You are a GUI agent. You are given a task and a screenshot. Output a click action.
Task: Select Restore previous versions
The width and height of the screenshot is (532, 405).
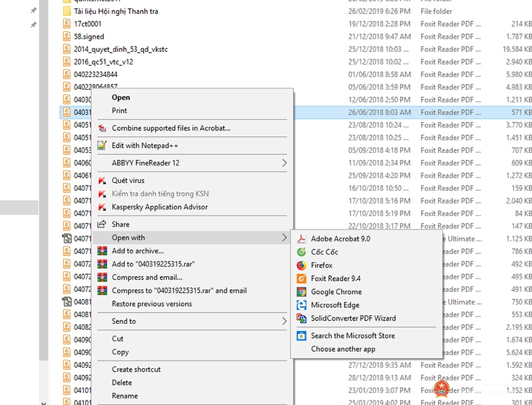[x=192, y=304]
